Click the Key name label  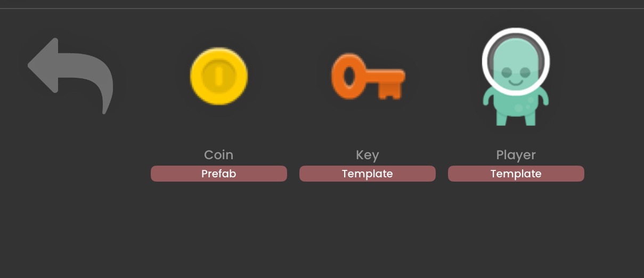(x=368, y=155)
